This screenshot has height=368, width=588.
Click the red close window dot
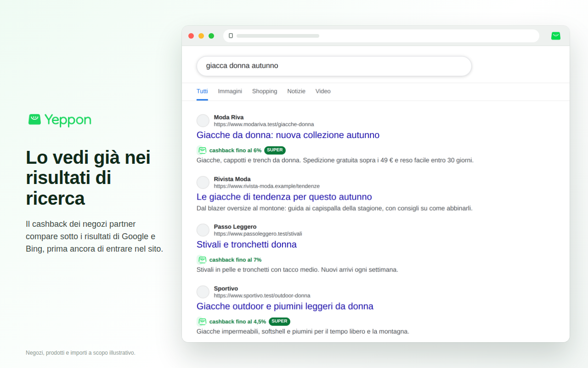coord(191,36)
